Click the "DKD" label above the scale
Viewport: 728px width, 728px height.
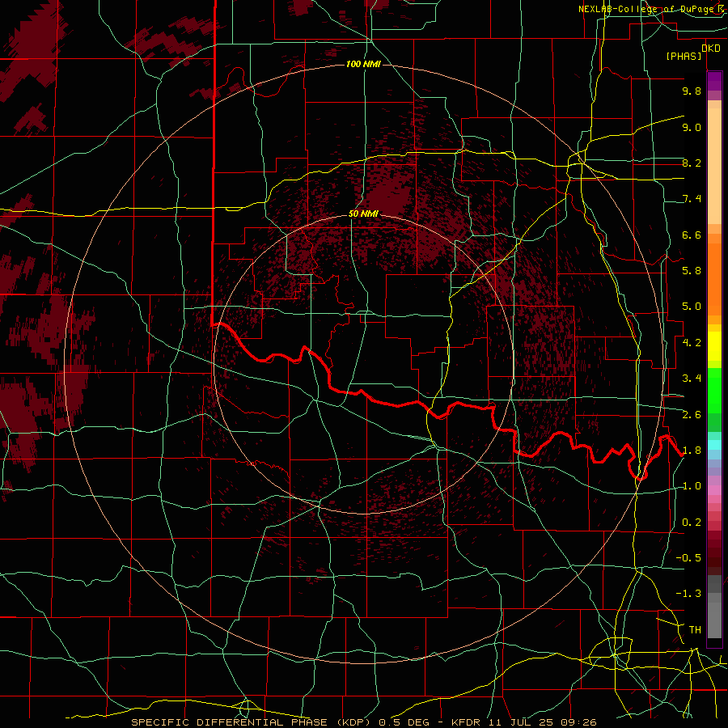(710, 49)
